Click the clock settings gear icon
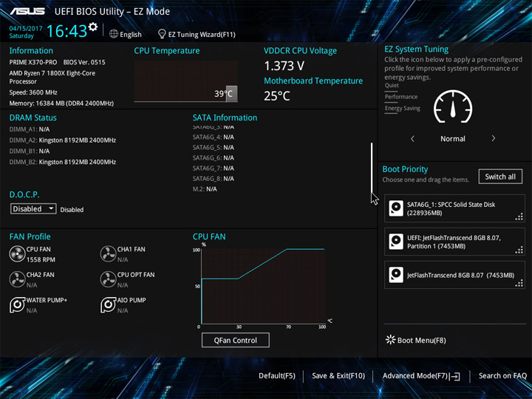 click(x=93, y=27)
